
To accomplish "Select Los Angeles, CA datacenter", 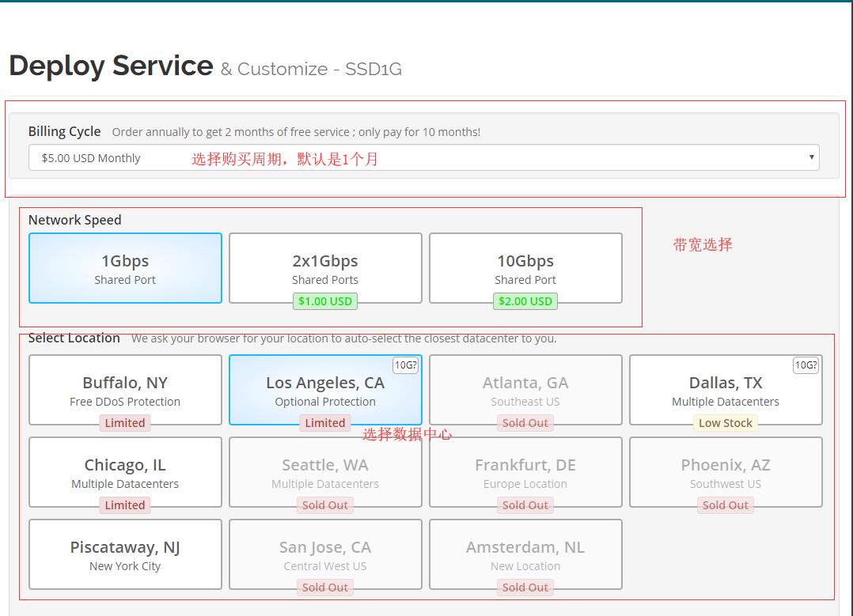I will (325, 389).
